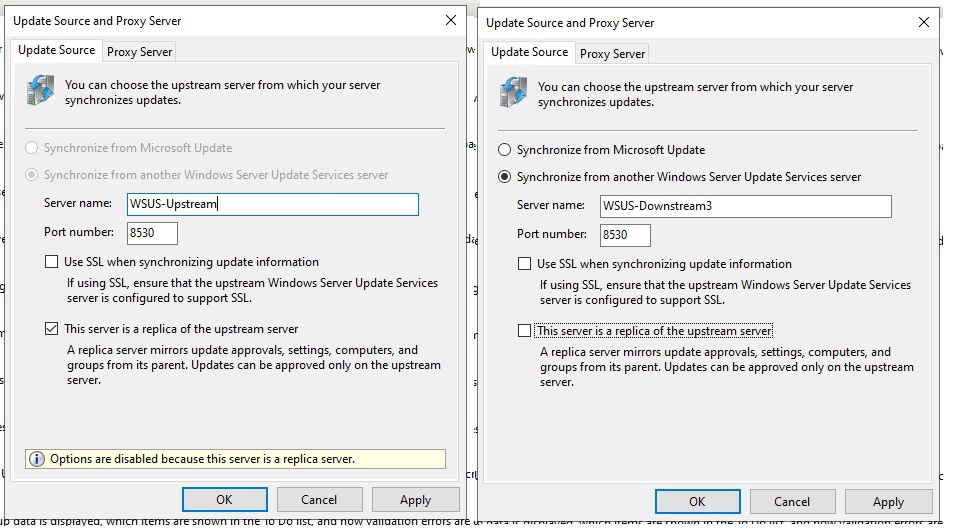Screen dimensions: 953x531
Task: Enable Use SSL checkbox in right dialog
Action: [524, 264]
